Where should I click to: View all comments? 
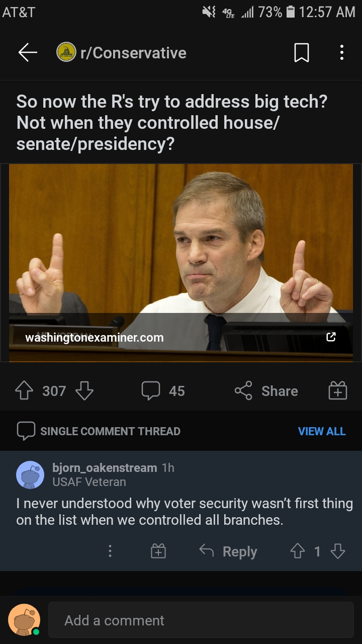click(322, 431)
